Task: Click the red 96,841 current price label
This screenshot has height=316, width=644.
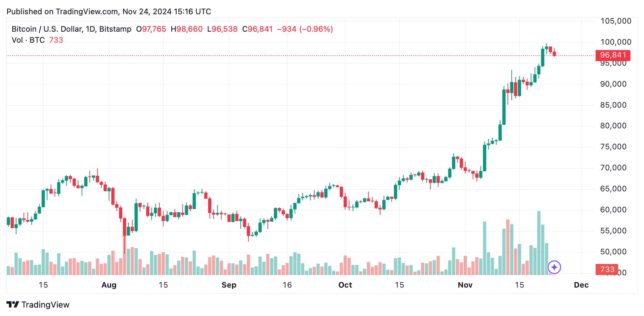Action: coord(613,55)
